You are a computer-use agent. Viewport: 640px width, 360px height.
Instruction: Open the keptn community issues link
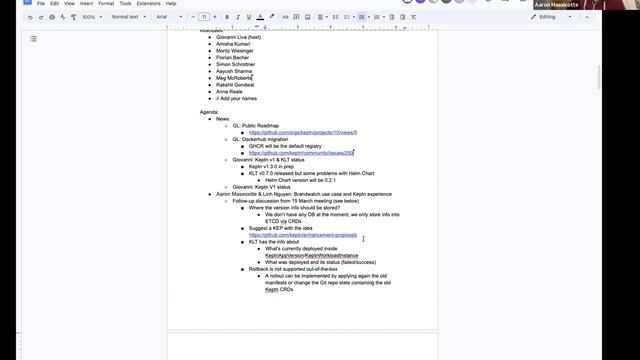click(301, 153)
